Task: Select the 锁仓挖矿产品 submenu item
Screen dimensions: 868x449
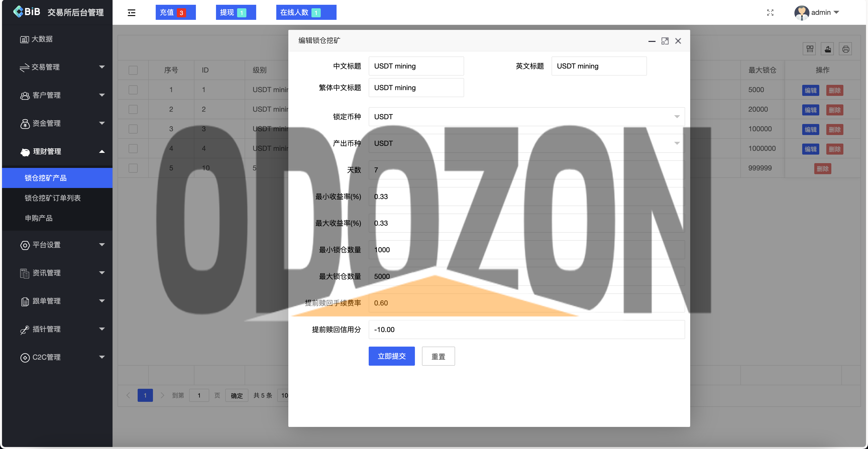Action: [57, 178]
